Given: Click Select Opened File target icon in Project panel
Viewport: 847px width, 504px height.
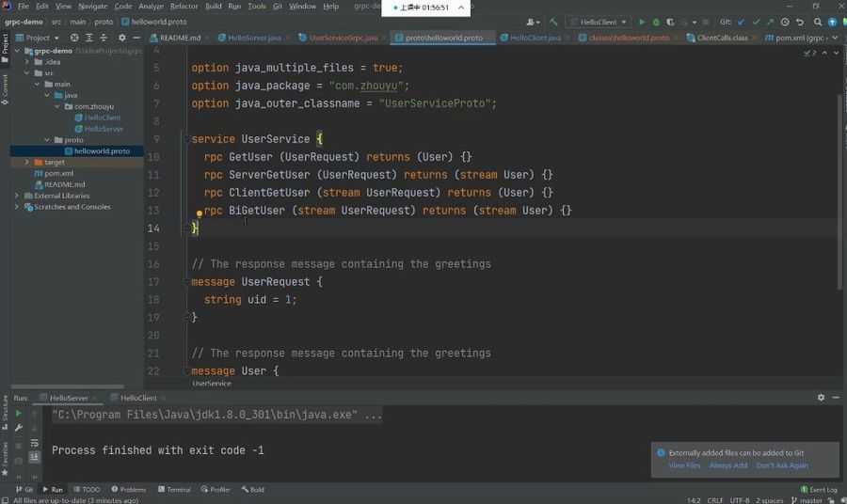Looking at the screenshot, I should coord(74,38).
